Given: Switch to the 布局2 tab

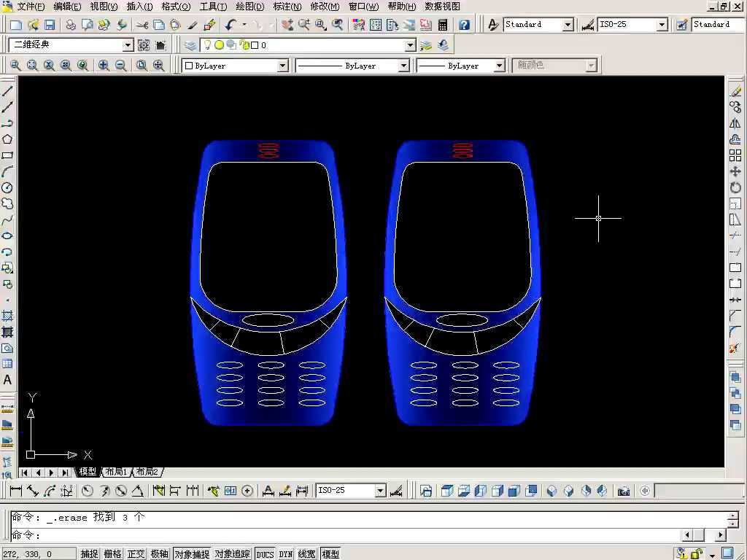Looking at the screenshot, I should (x=147, y=472).
